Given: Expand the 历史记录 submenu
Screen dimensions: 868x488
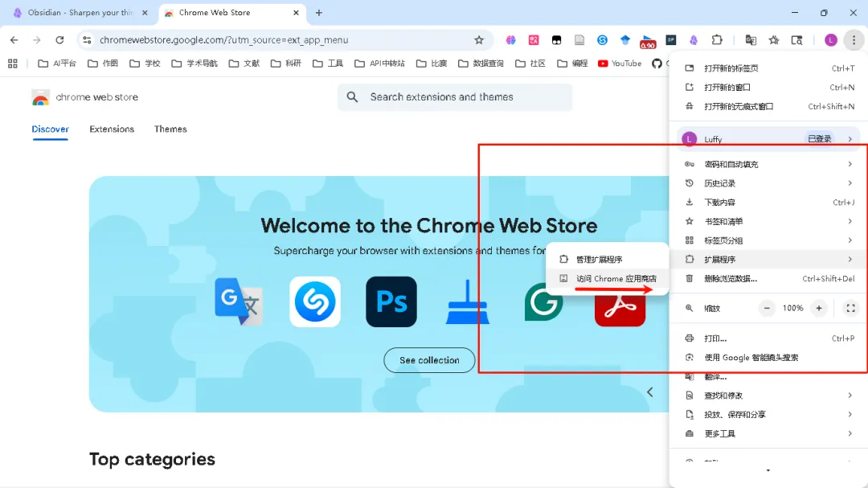Looking at the screenshot, I should coord(768,183).
